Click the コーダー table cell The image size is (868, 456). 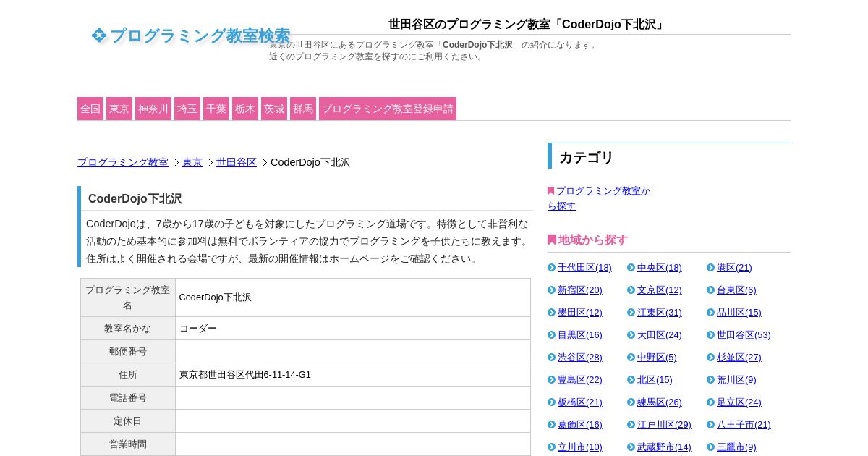click(x=353, y=329)
